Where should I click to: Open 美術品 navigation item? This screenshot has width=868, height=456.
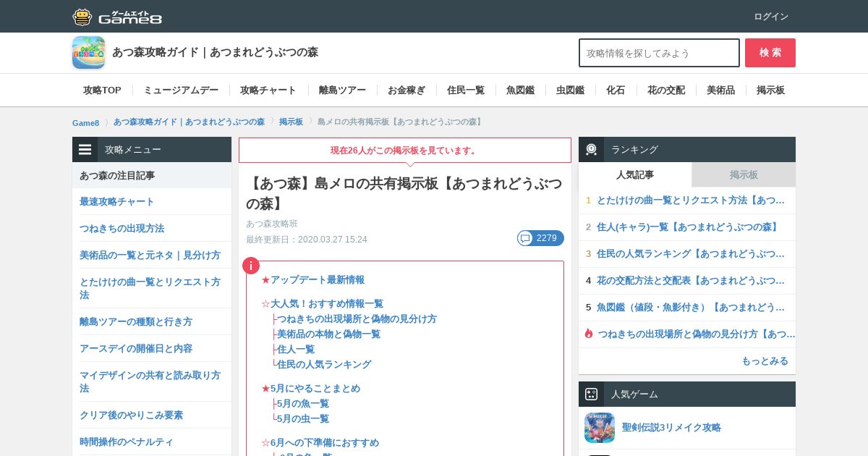point(721,90)
